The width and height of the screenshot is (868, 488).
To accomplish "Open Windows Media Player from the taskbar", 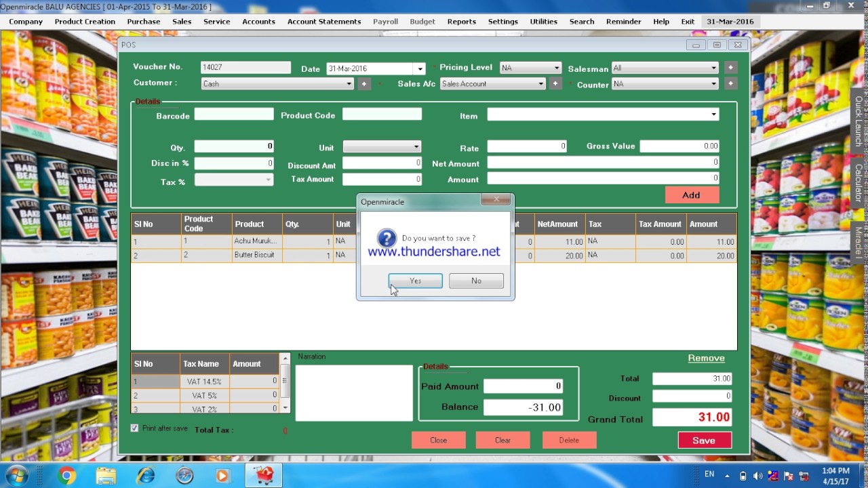I will click(223, 476).
